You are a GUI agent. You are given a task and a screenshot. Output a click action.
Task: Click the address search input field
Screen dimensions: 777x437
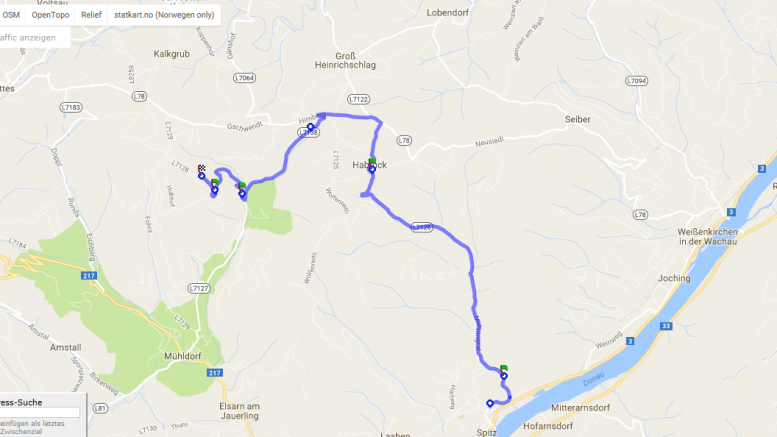point(40,413)
